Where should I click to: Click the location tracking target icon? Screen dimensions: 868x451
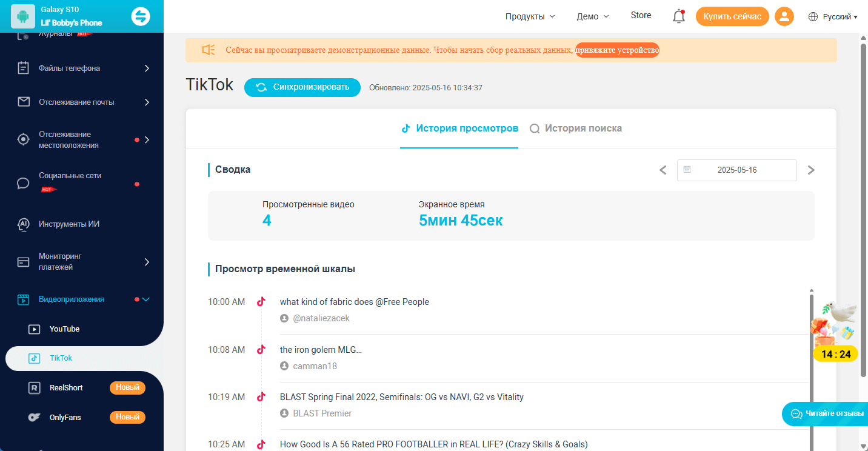coord(24,139)
